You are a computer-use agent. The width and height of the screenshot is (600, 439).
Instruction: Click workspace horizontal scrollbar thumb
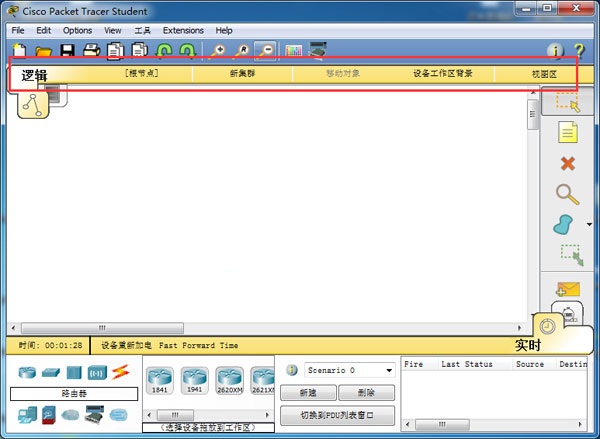point(102,328)
